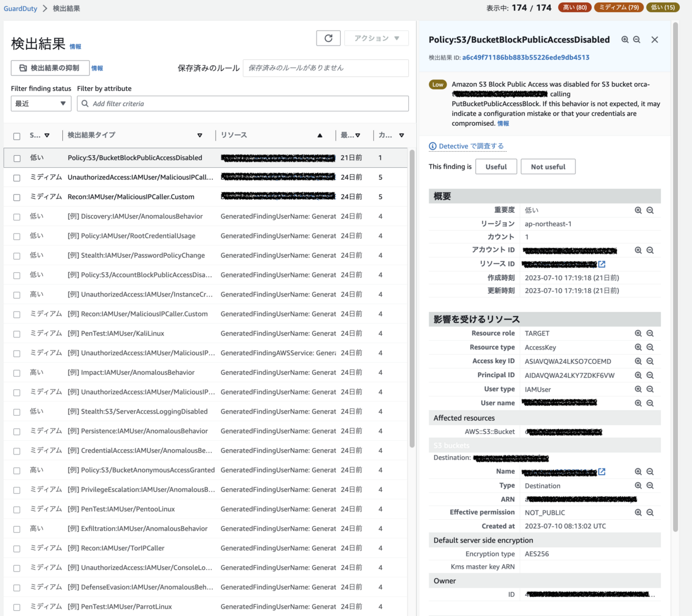Exclude filter icon for Resource type
The width and height of the screenshot is (692, 616).
tap(650, 347)
